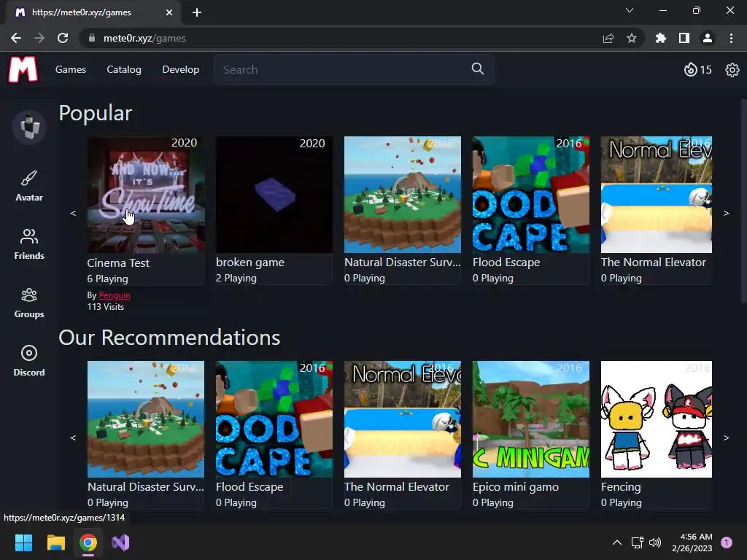The height and width of the screenshot is (560, 747).
Task: Open the broken game thumbnail
Action: pos(274,195)
